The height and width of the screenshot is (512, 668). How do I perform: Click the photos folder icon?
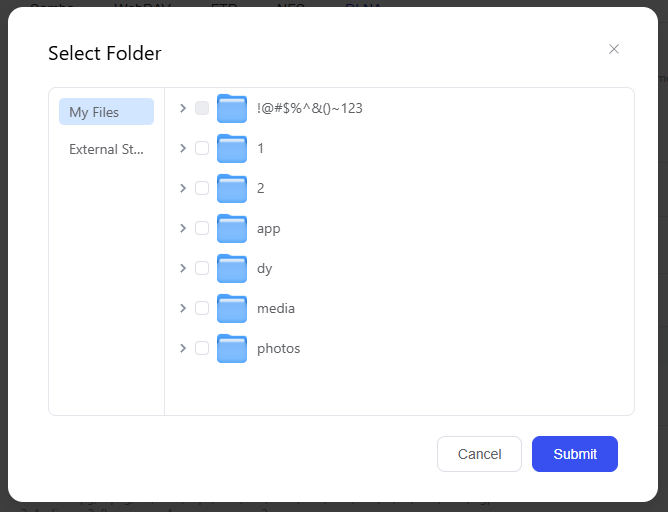[x=232, y=348]
